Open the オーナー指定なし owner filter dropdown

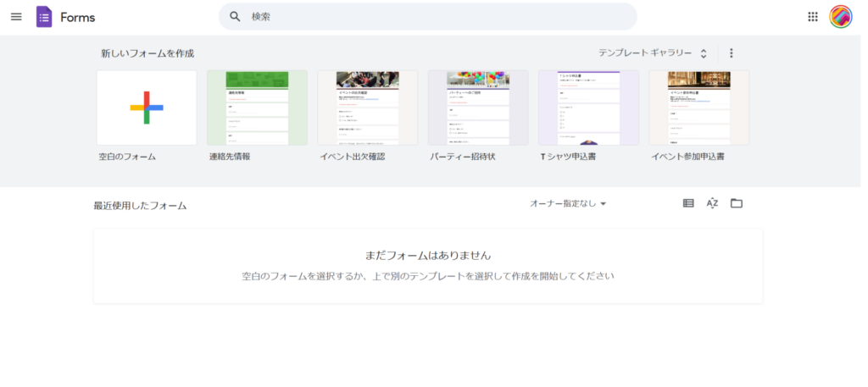568,204
